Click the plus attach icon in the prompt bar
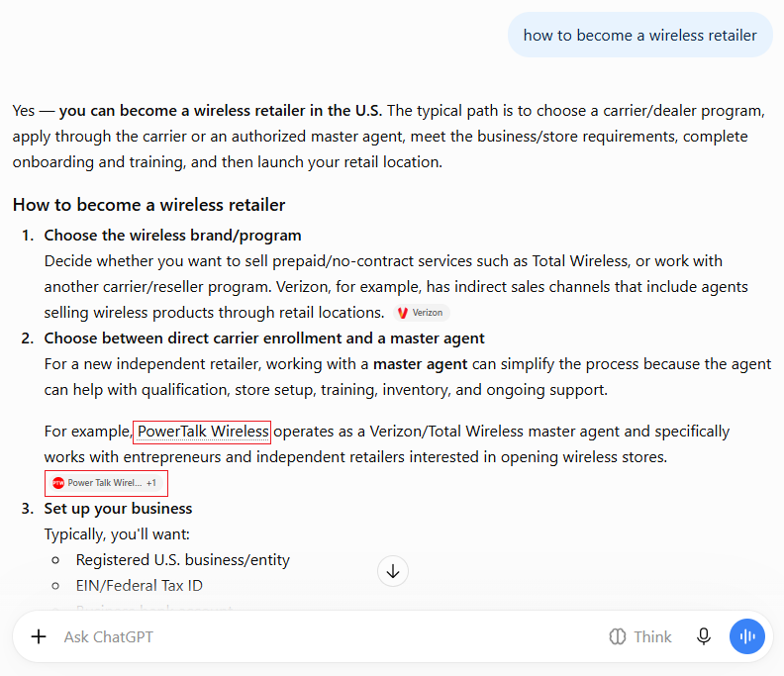Image resolution: width=784 pixels, height=676 pixels. point(39,636)
